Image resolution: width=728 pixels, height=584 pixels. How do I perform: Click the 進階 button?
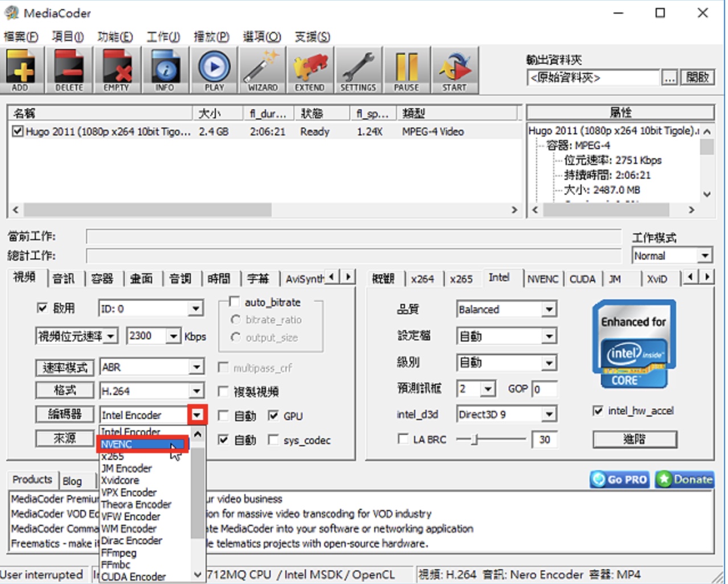pos(635,439)
